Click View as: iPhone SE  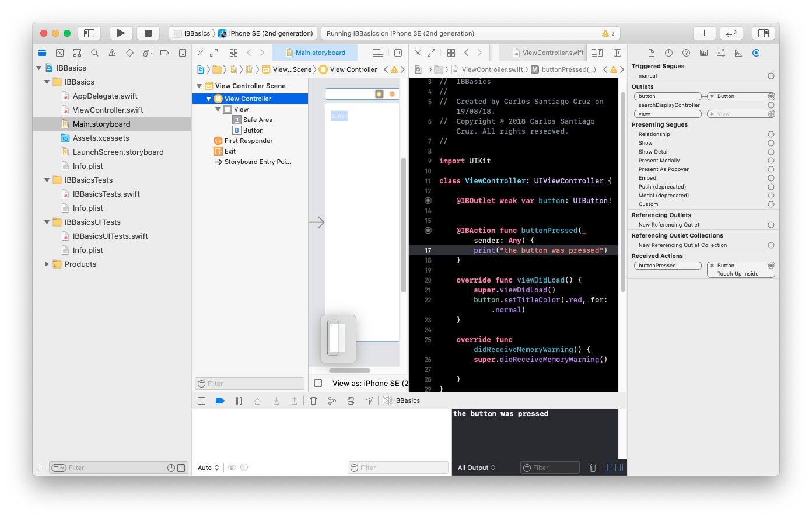370,384
